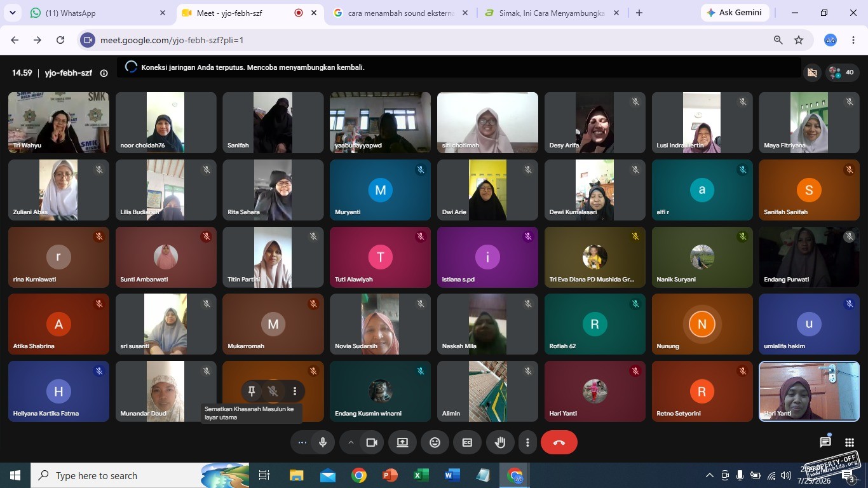
Task: Close the Simak, Ini Cara Menyambungkan tab
Action: (x=616, y=13)
